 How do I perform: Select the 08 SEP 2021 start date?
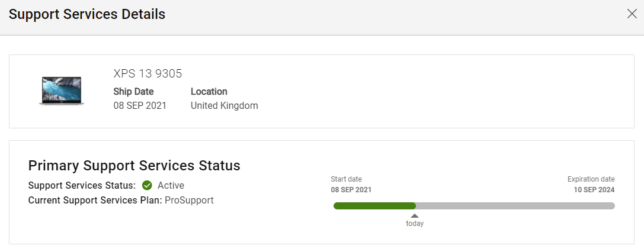351,190
